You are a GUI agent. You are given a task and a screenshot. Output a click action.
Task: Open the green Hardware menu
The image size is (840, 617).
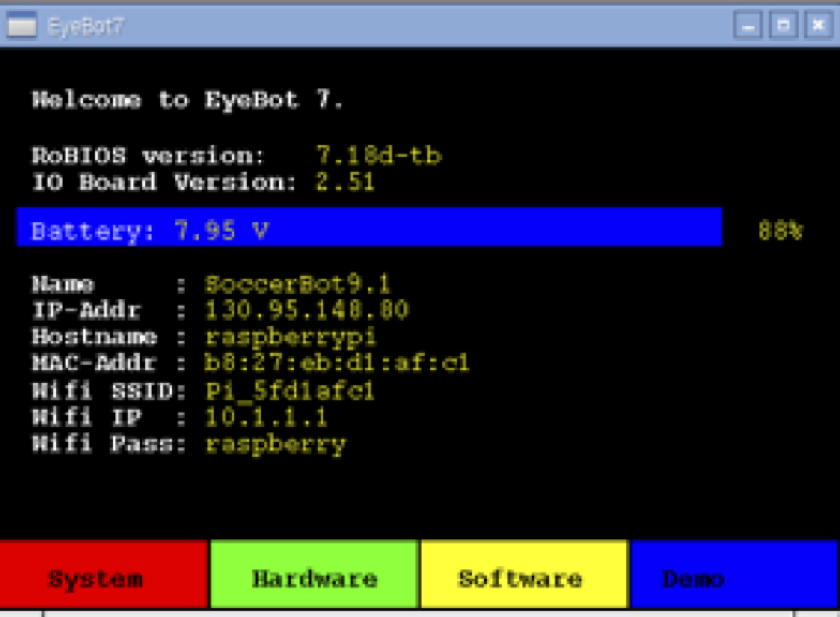click(x=313, y=578)
